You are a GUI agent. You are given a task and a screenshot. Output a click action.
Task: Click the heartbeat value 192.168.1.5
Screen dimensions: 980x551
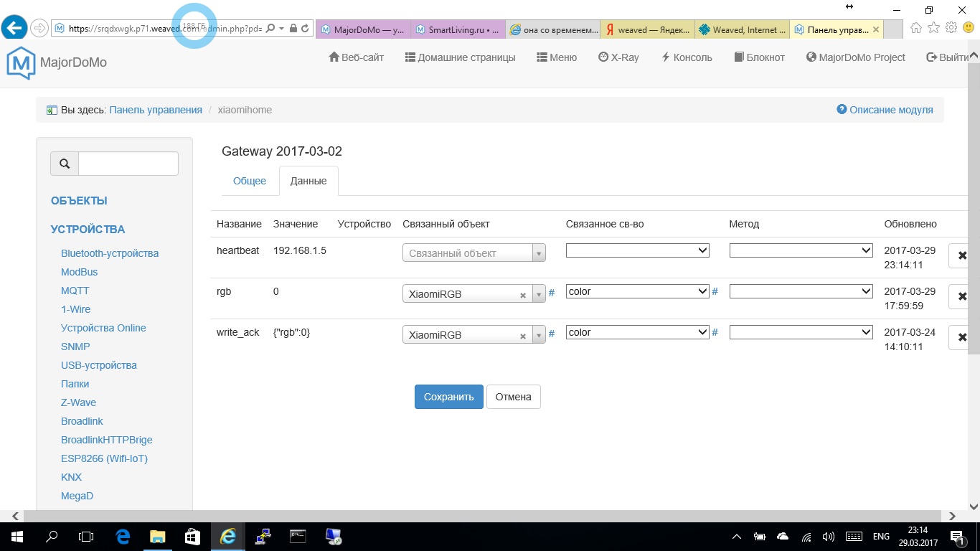click(x=300, y=250)
